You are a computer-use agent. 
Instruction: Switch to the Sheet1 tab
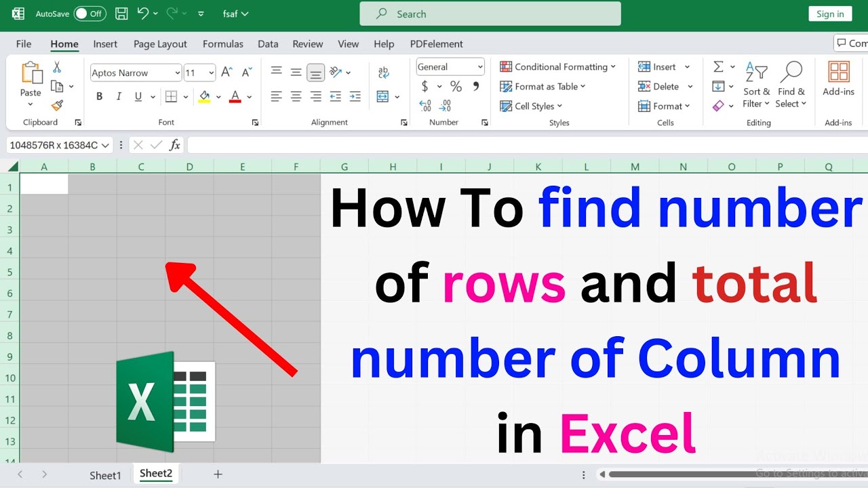(x=105, y=475)
